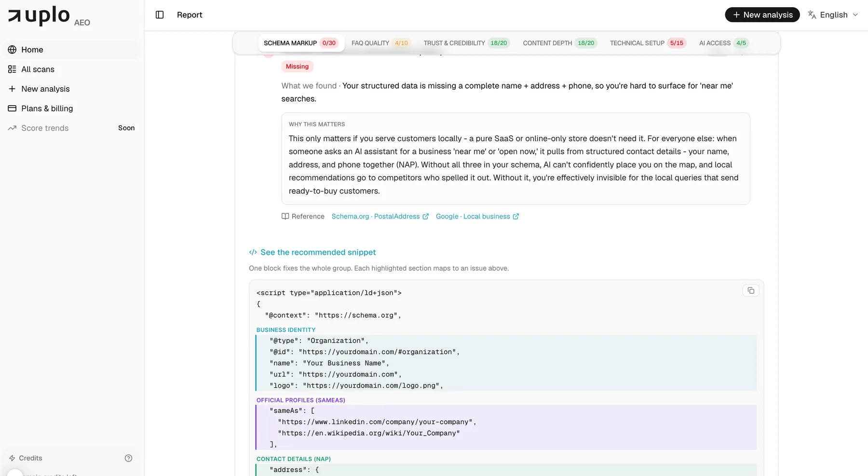This screenshot has height=476, width=868.
Task: Click the Credits lightning icon
Action: (x=12, y=458)
